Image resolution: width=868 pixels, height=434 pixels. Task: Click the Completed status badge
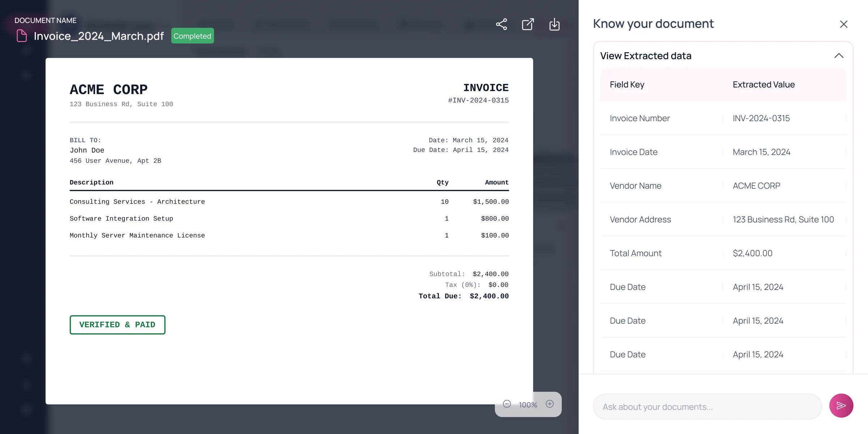click(x=192, y=36)
